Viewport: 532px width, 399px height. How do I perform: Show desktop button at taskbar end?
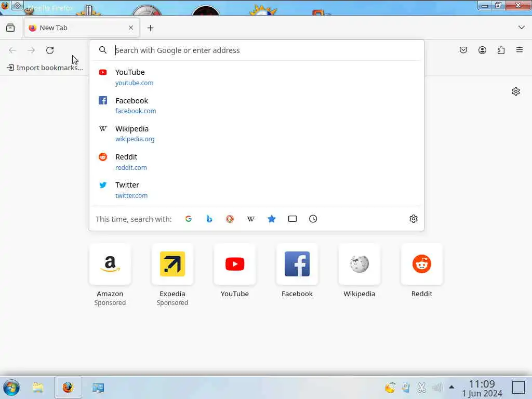(x=518, y=388)
